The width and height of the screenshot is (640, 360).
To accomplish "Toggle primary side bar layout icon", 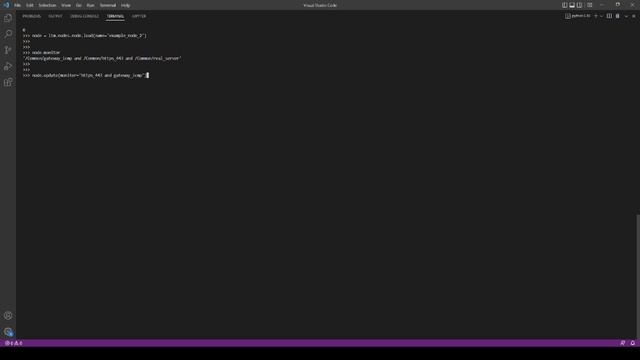I will click(564, 5).
